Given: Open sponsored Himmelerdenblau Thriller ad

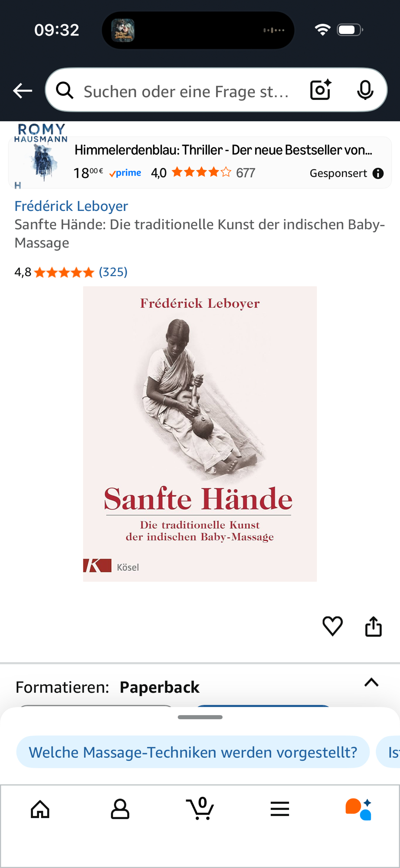Looking at the screenshot, I should click(x=200, y=162).
